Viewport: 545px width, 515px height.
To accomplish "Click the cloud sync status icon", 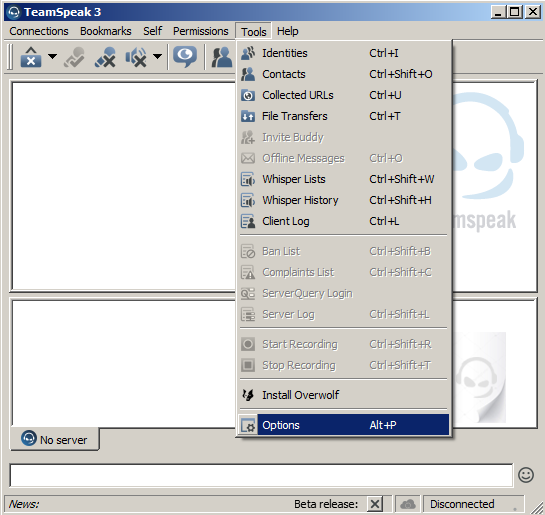I will tap(408, 504).
